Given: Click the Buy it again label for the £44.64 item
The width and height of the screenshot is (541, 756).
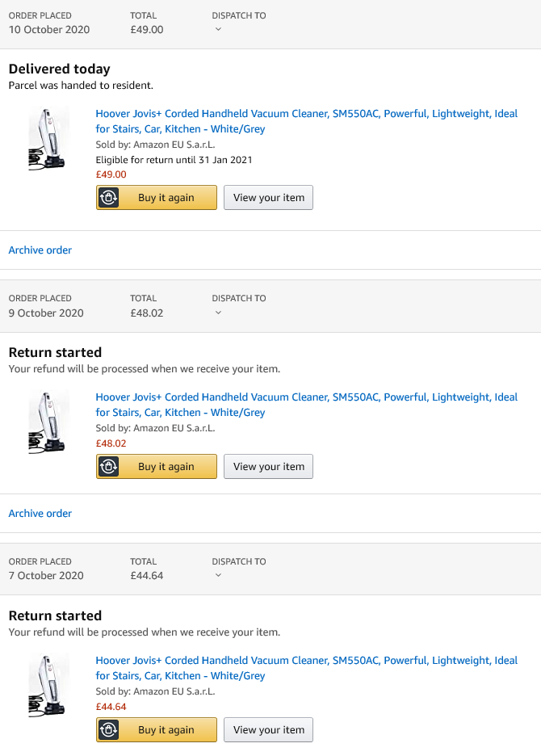Looking at the screenshot, I should [166, 730].
